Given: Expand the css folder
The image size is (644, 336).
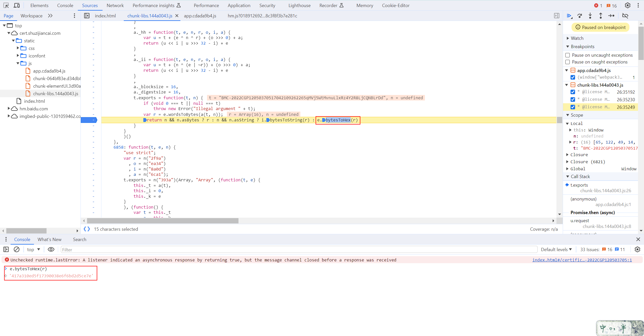Looking at the screenshot, I should (18, 48).
